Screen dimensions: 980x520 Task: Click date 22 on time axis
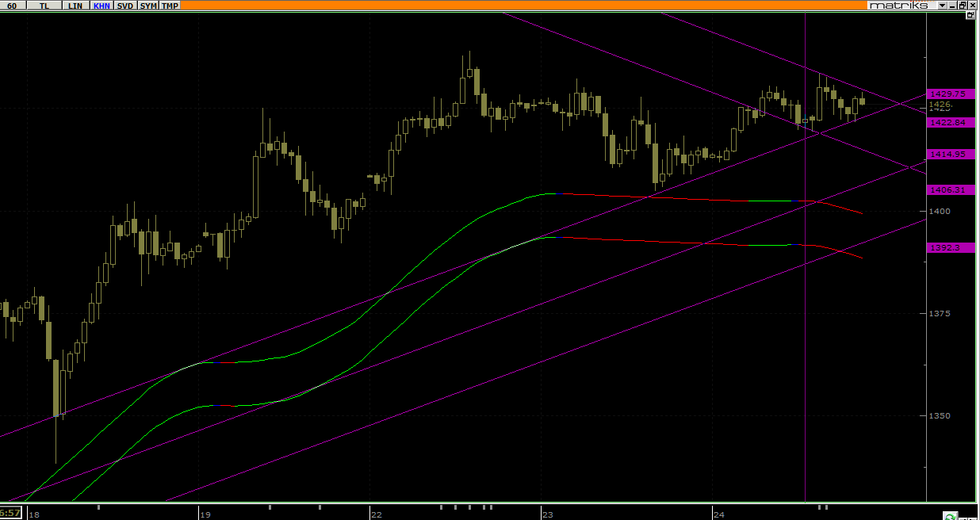[376, 514]
